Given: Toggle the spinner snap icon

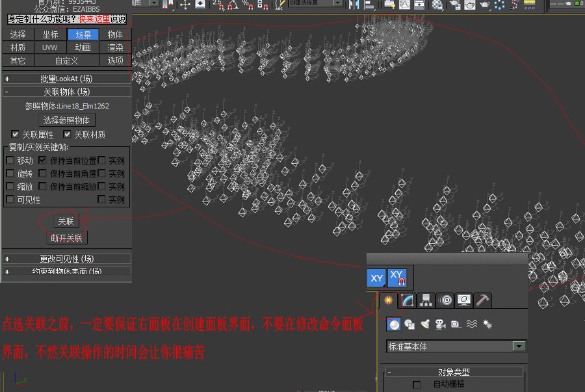Looking at the screenshot, I should 263,5.
